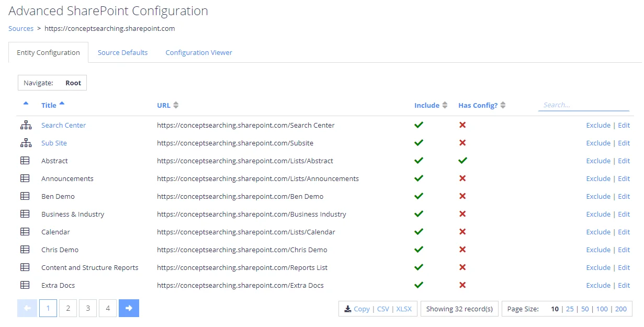The width and height of the screenshot is (644, 327).
Task: Click the Root navigation breadcrumb
Action: [73, 83]
